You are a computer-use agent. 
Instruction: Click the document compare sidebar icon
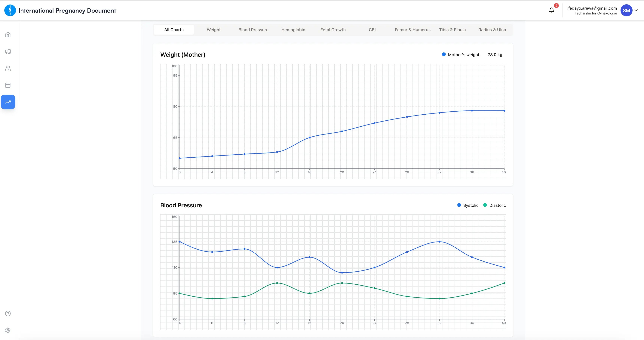8,51
